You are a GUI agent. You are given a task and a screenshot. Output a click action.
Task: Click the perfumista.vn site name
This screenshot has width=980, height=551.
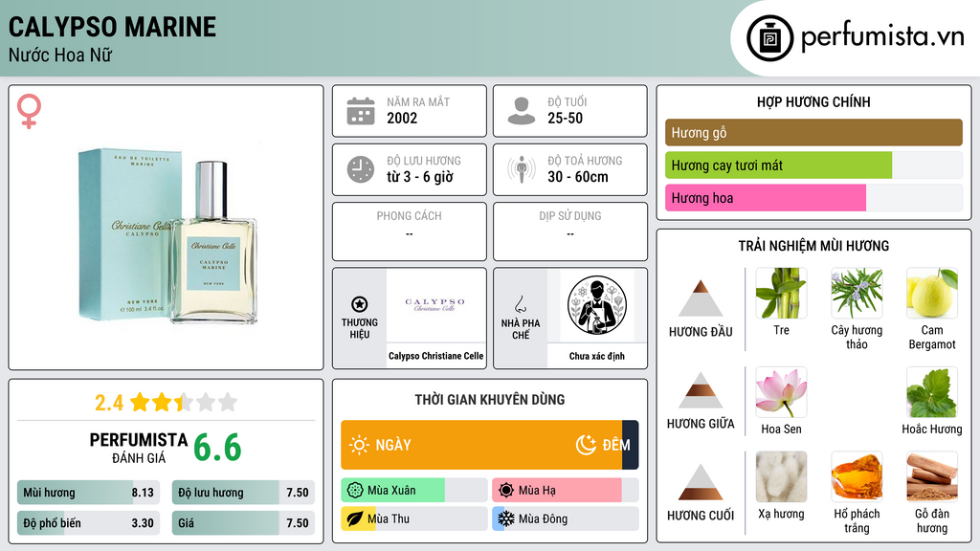click(x=882, y=37)
